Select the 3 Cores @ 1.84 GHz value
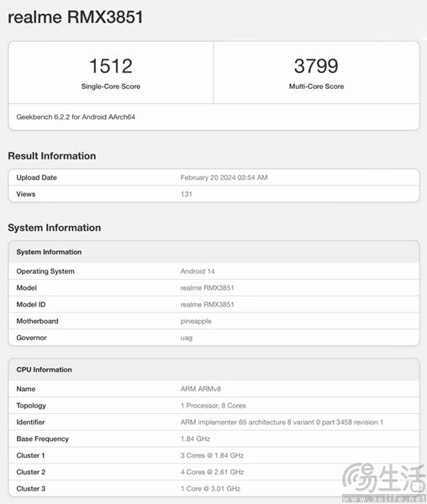427x504 pixels. coord(212,455)
